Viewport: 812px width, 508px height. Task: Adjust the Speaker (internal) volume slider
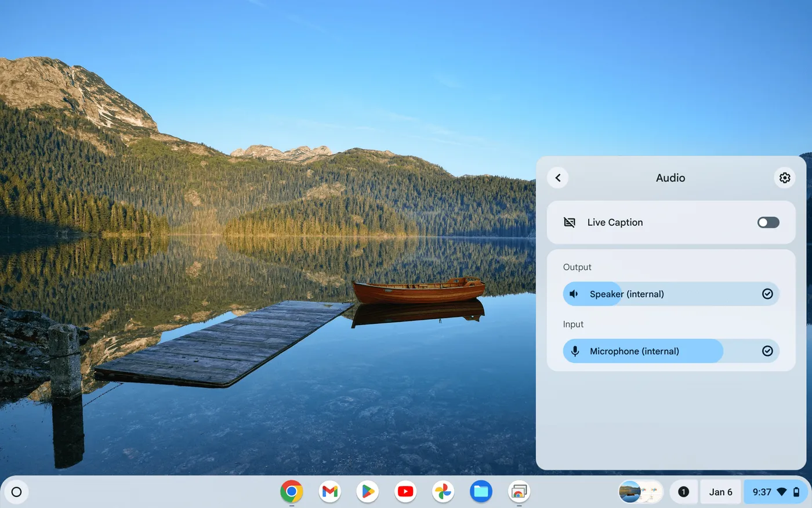coord(671,294)
